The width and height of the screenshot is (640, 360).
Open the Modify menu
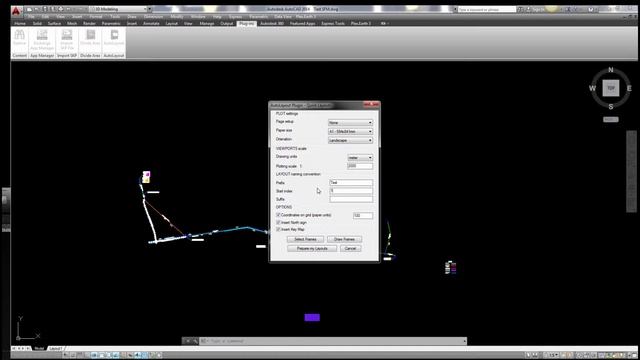pos(177,17)
